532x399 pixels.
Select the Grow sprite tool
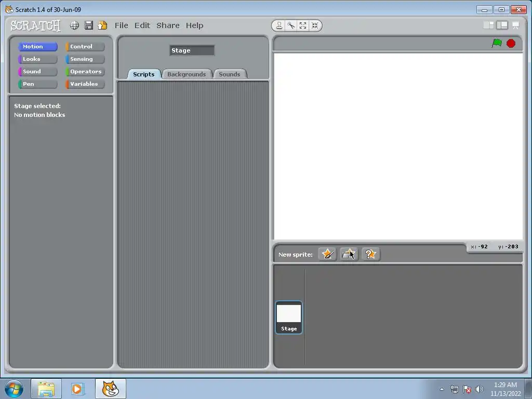303,26
